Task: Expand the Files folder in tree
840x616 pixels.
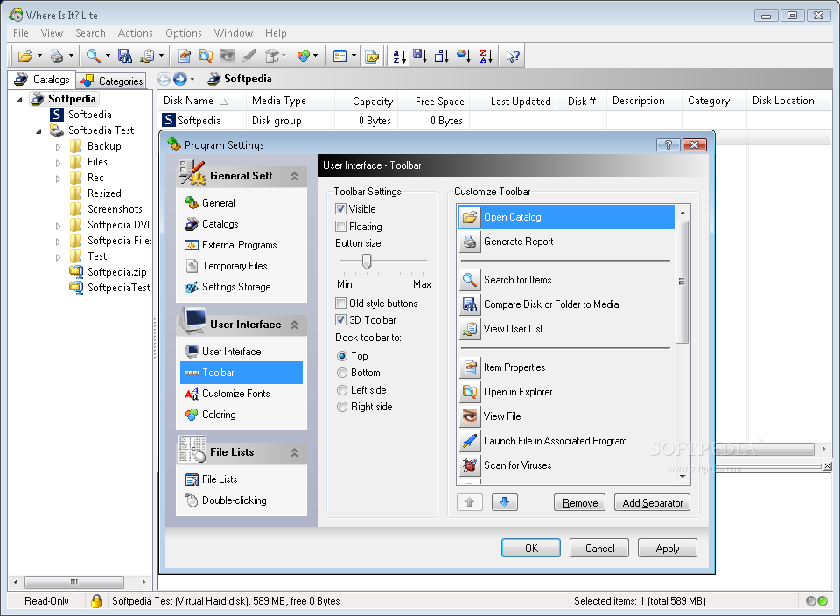Action: pyautogui.click(x=59, y=162)
